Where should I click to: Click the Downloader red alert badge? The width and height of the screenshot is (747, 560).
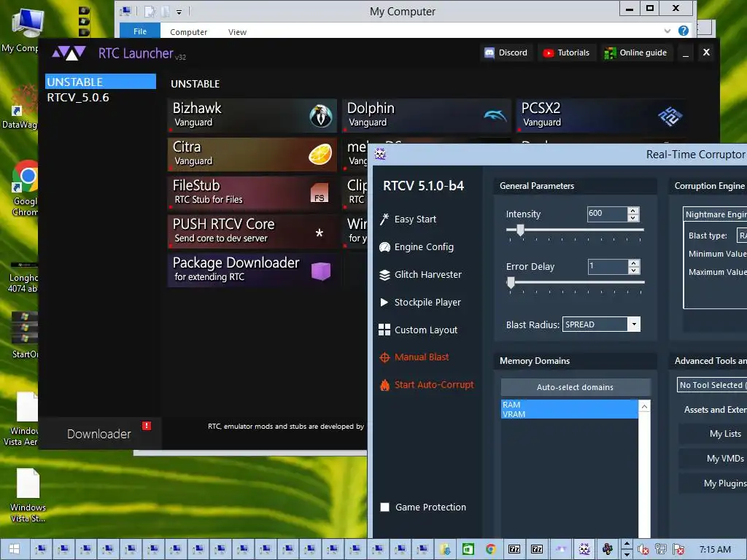tap(146, 426)
